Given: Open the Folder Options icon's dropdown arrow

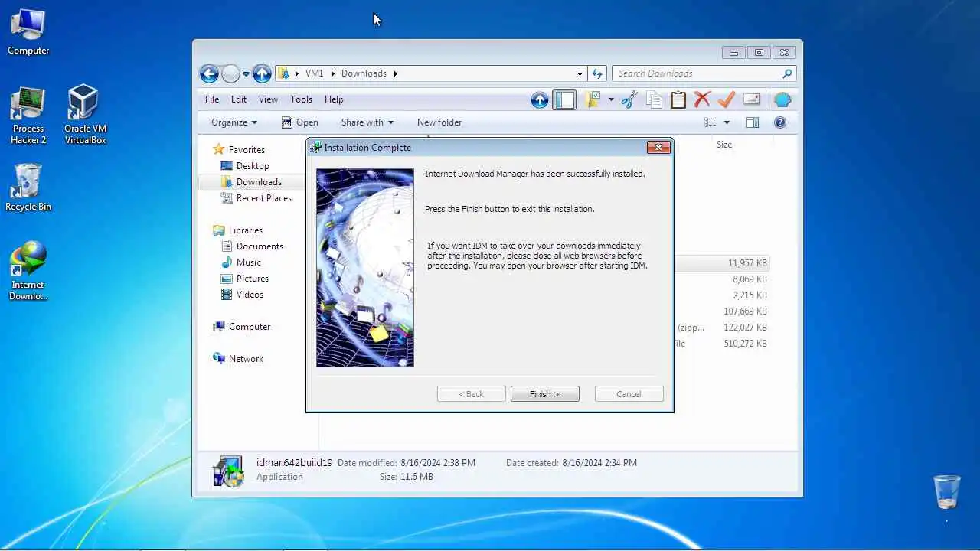Looking at the screenshot, I should tap(611, 99).
